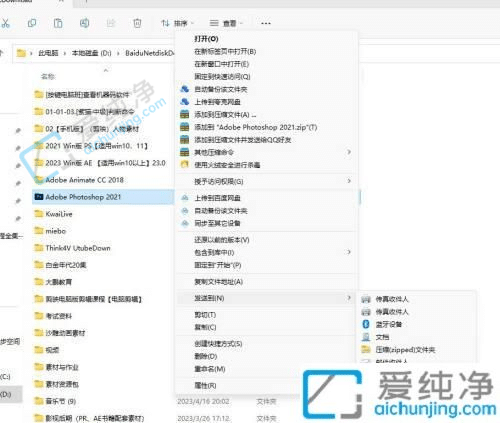Click the Bluetooth icon in the send-to submenu

point(366,324)
